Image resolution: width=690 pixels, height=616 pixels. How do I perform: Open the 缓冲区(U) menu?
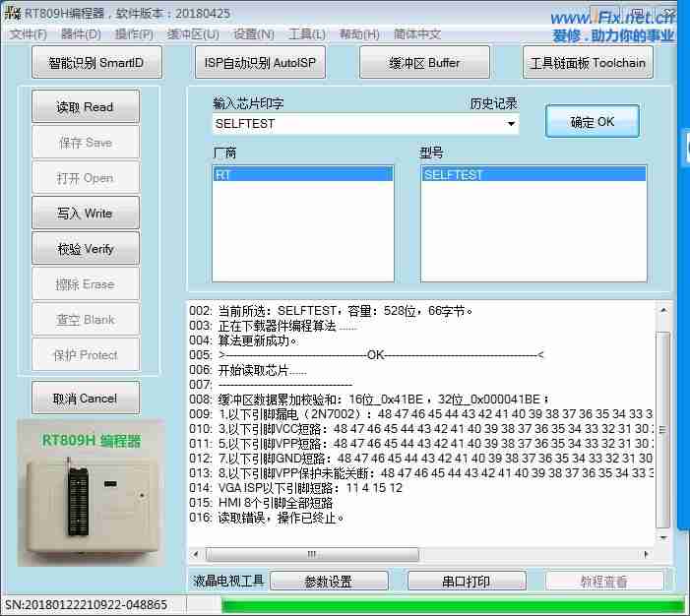tap(192, 34)
